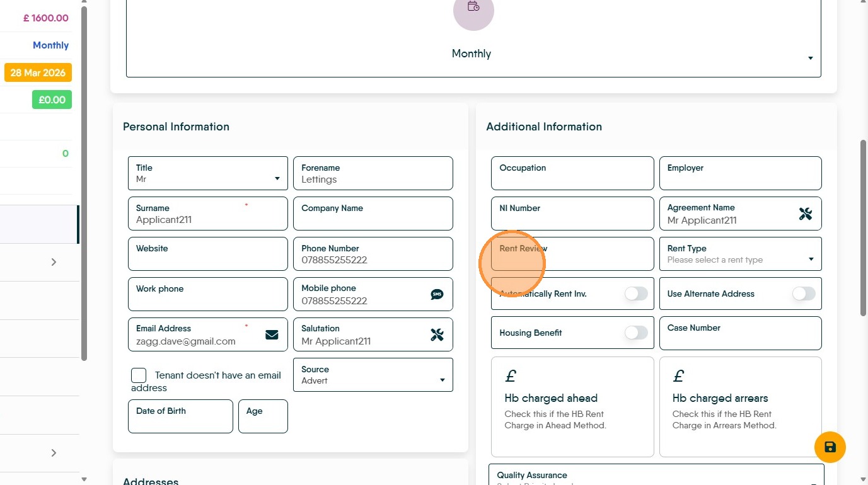Click the Hb charged arrears pound icon

click(x=678, y=377)
